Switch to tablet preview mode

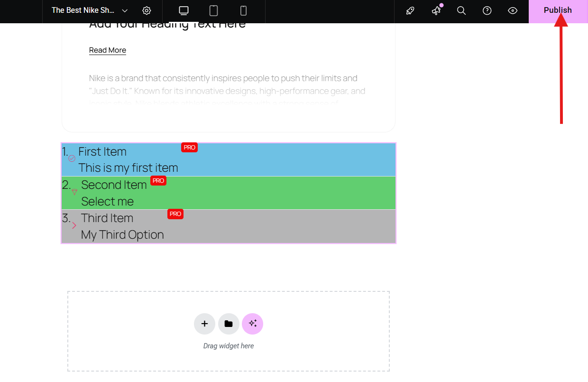click(213, 10)
